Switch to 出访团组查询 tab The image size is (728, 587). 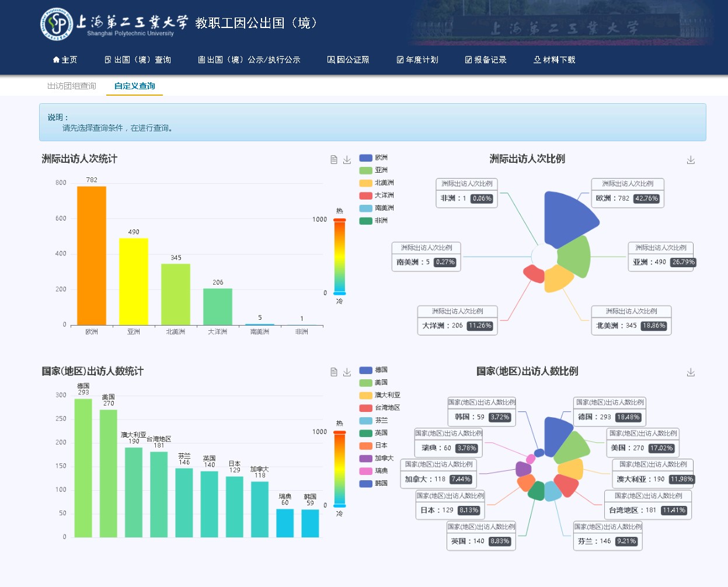click(x=71, y=86)
